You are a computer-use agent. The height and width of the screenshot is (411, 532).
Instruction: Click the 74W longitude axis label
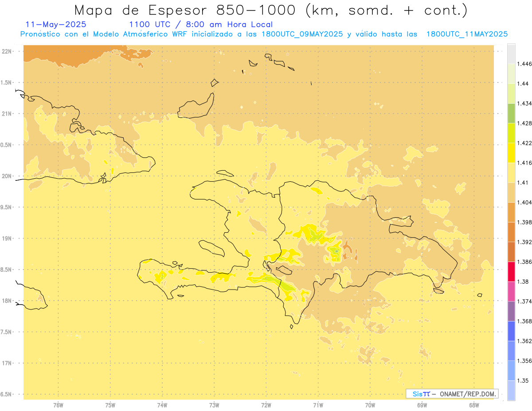162,405
